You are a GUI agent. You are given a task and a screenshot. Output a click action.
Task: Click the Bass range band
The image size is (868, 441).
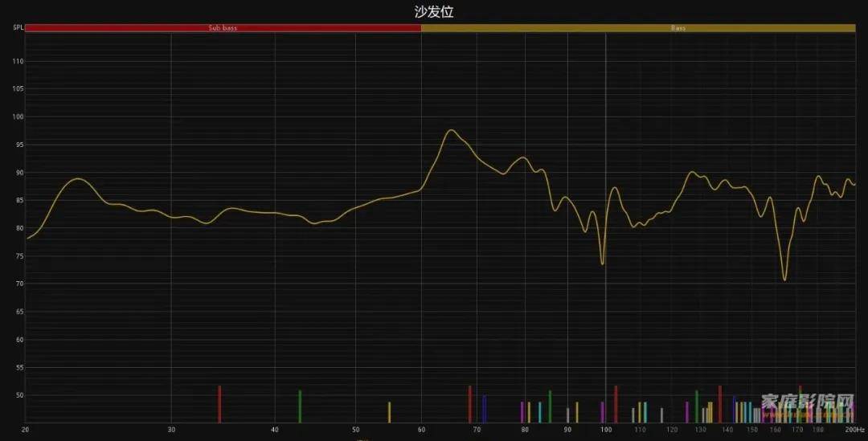638,27
